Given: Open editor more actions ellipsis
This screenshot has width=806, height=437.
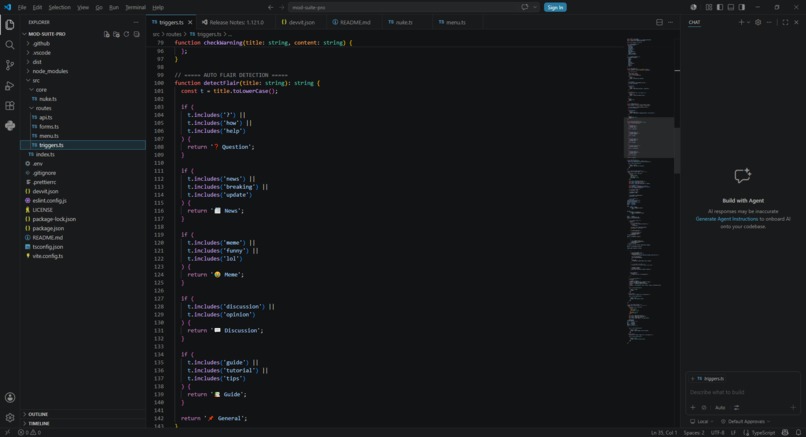Looking at the screenshot, I should tap(670, 22).
